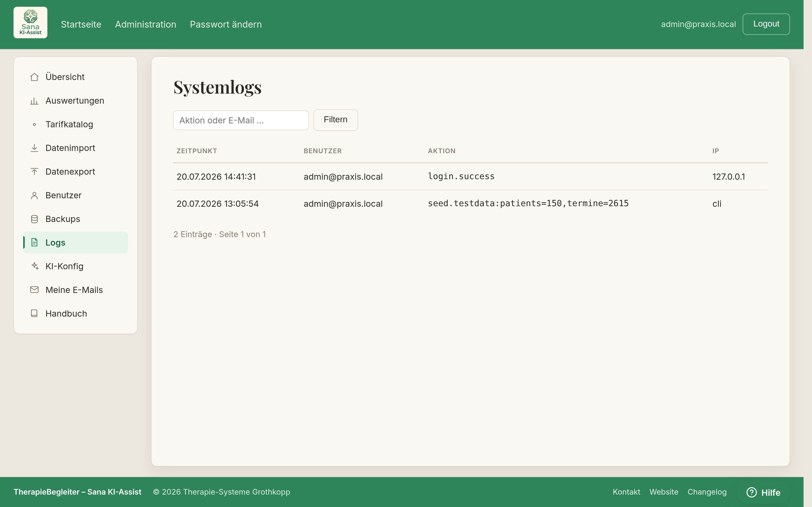Go to Startseite in top navigation
Image resolution: width=812 pixels, height=507 pixels.
point(81,24)
